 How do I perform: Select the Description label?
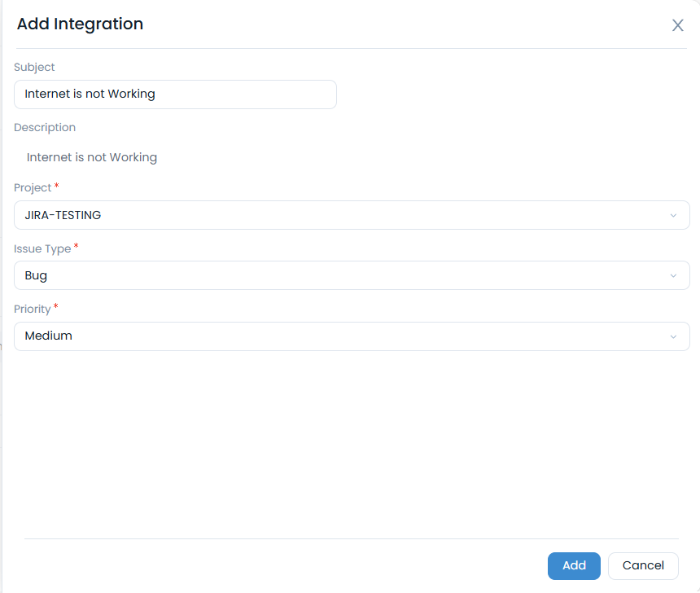coord(45,127)
